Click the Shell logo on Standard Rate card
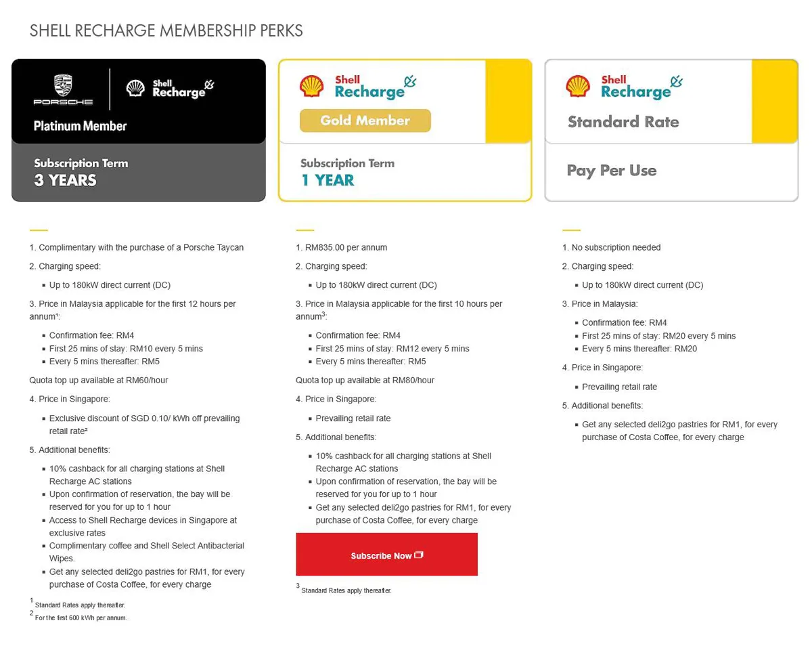Image resolution: width=812 pixels, height=648 pixels. pyautogui.click(x=578, y=87)
